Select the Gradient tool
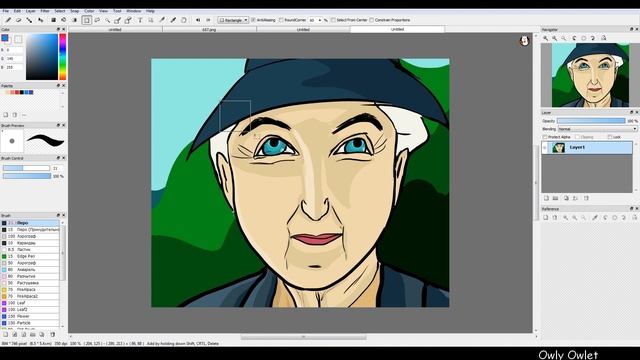640x360 pixels. click(x=74, y=20)
